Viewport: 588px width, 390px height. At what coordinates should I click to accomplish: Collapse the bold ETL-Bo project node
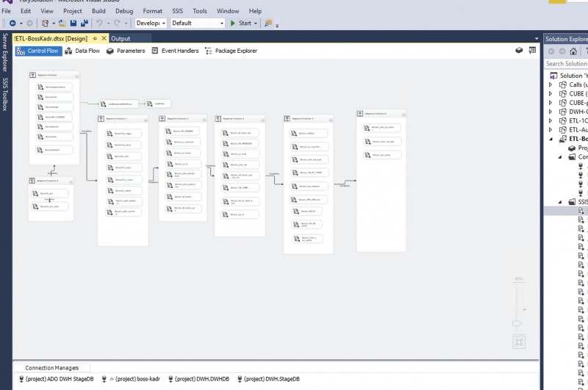pyautogui.click(x=551, y=139)
